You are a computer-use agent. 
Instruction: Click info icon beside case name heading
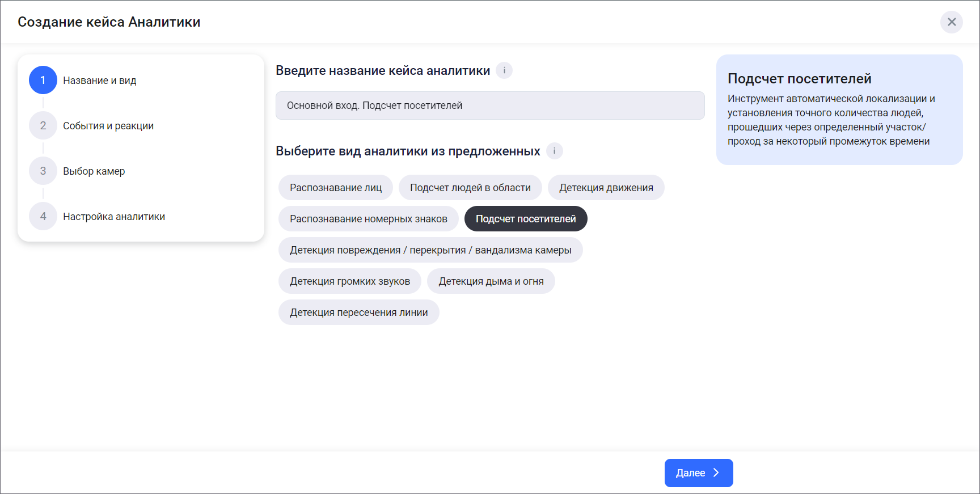click(x=504, y=70)
